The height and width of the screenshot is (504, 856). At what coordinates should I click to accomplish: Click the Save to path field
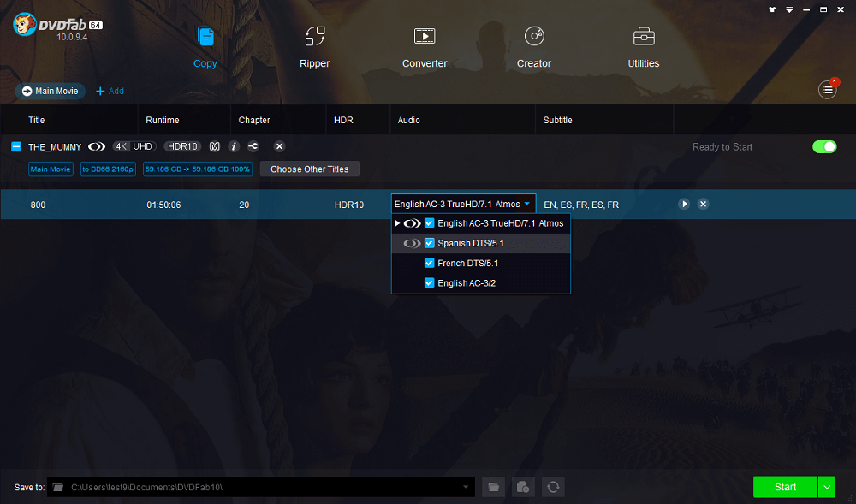pyautogui.click(x=261, y=487)
